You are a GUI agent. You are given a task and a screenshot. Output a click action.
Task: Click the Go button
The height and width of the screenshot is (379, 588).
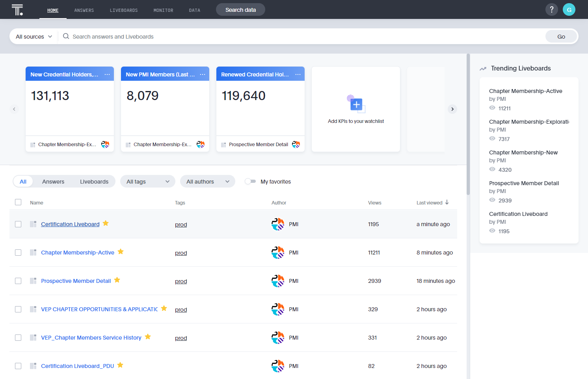tap(561, 37)
